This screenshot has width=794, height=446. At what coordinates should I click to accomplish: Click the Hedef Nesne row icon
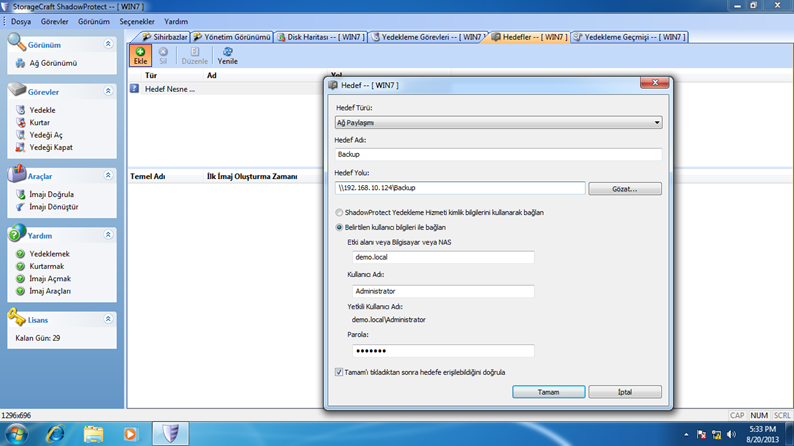pos(134,89)
